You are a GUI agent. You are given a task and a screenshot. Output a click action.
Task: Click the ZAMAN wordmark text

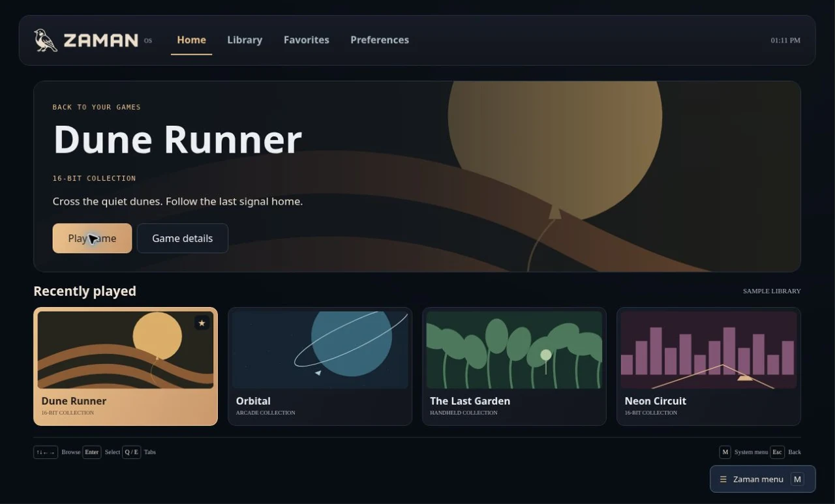(101, 40)
